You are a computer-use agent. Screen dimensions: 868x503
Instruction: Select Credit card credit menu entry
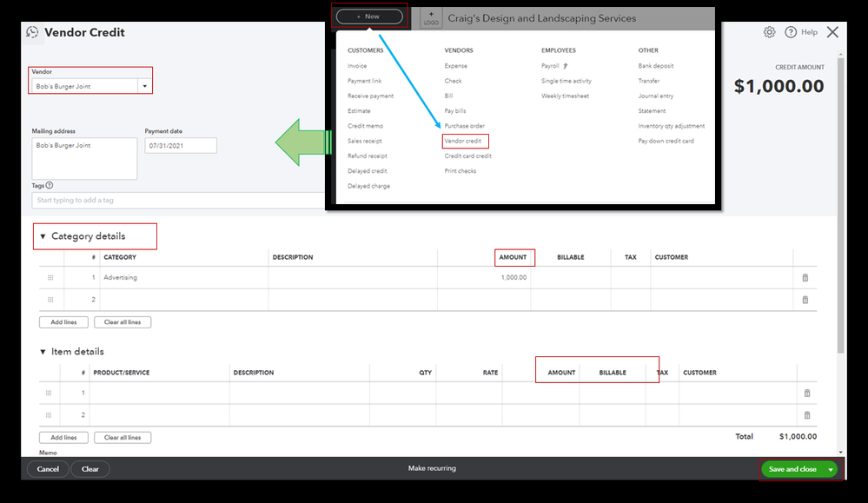[467, 156]
